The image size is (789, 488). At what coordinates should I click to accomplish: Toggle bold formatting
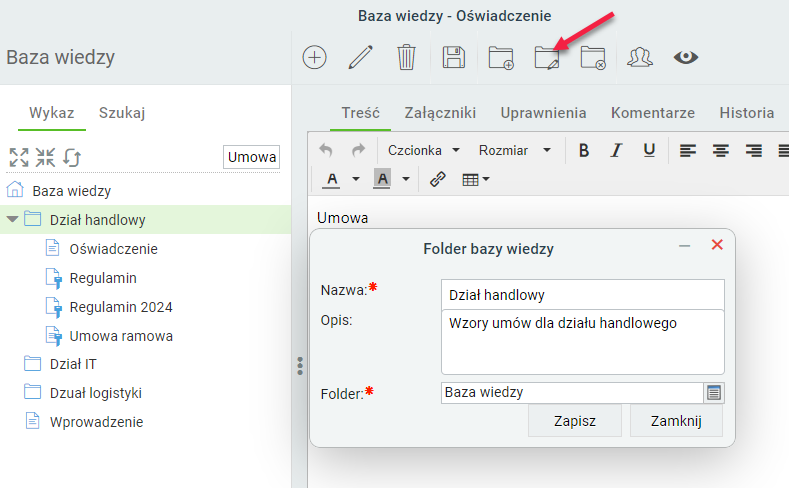click(584, 150)
